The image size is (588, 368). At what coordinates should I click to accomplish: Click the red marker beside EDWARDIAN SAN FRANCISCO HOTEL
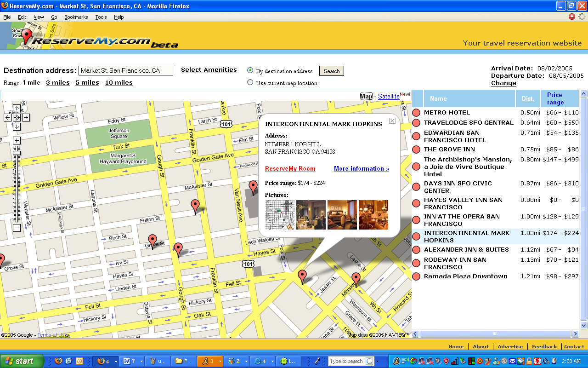[416, 137]
